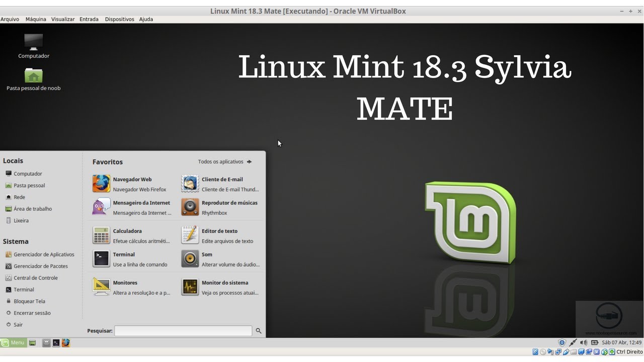Image resolution: width=644 pixels, height=362 pixels.
Task: Open Arquivo menu in VirtualBox
Action: tap(10, 19)
